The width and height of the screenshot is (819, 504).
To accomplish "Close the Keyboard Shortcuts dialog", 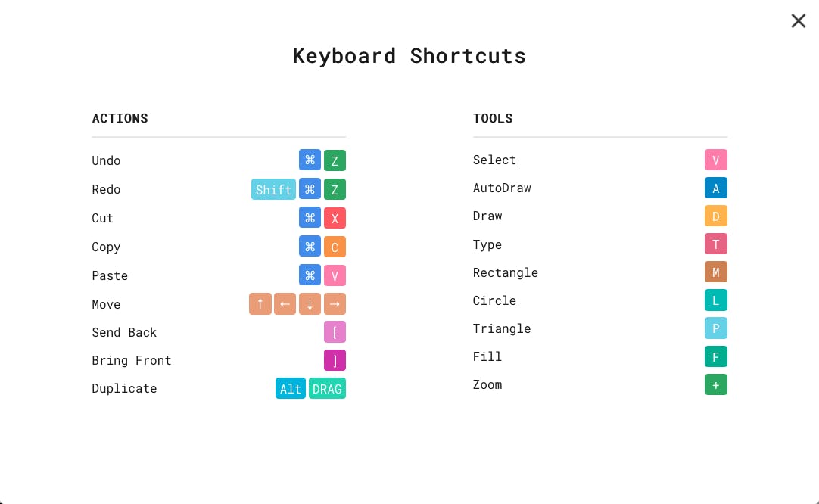I will click(798, 21).
